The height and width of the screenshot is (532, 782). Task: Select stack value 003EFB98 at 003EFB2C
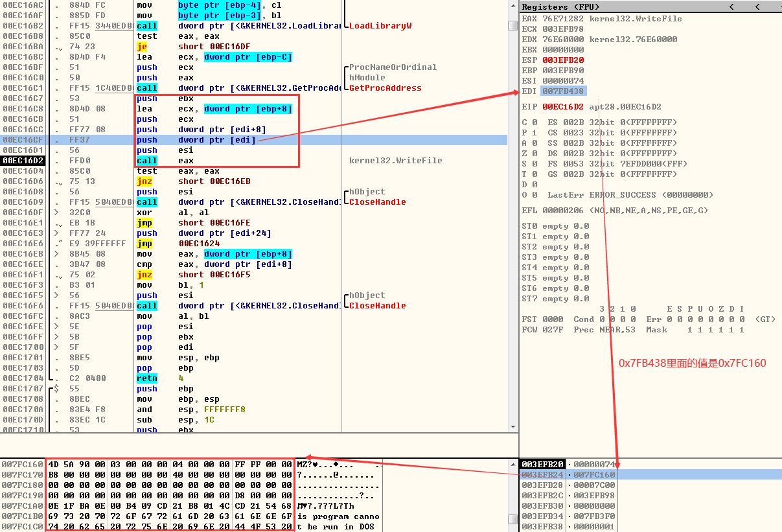pos(593,496)
